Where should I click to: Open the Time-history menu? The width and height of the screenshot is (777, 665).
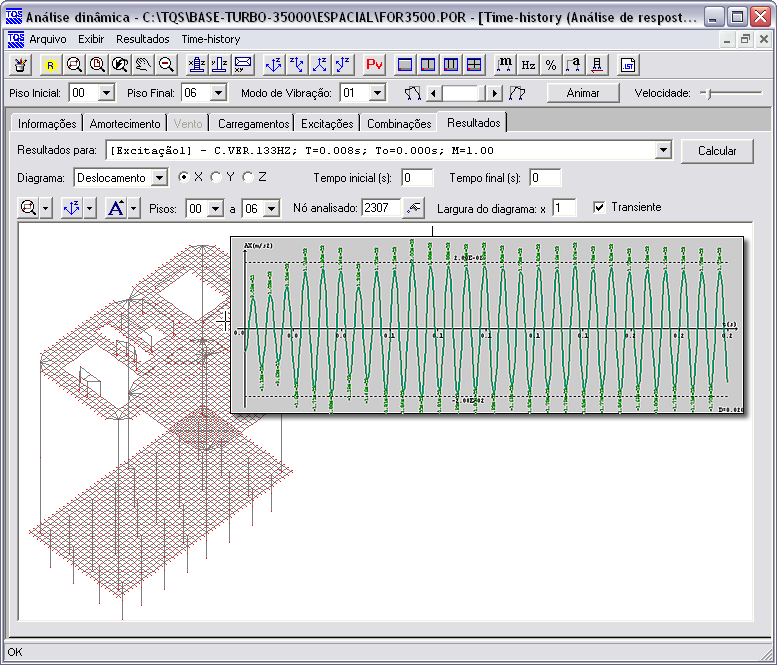coord(210,39)
